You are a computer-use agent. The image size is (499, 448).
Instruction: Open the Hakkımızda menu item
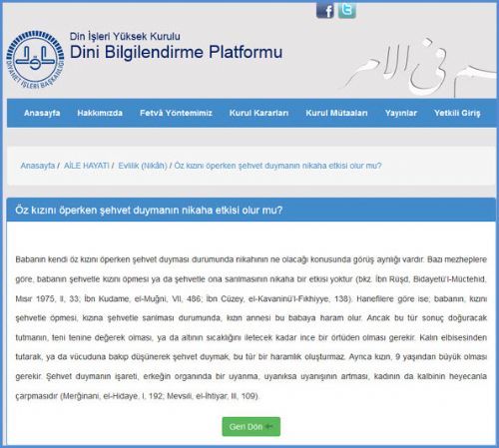tap(100, 113)
